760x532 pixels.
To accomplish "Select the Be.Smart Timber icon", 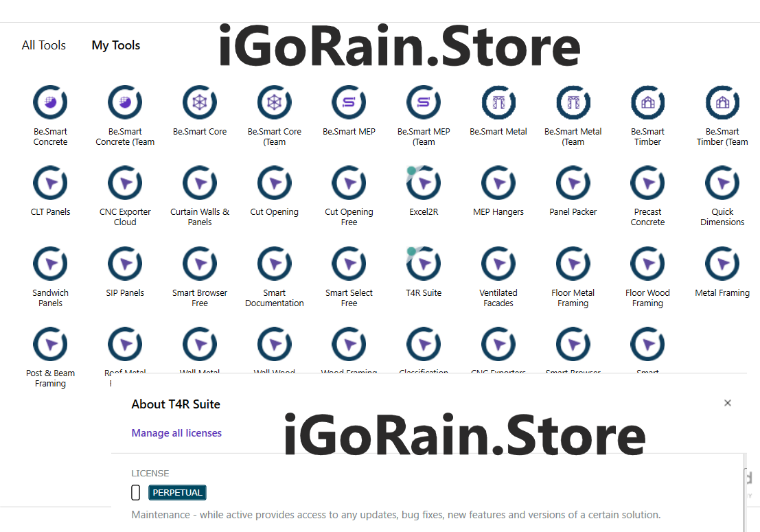I will click(x=647, y=103).
